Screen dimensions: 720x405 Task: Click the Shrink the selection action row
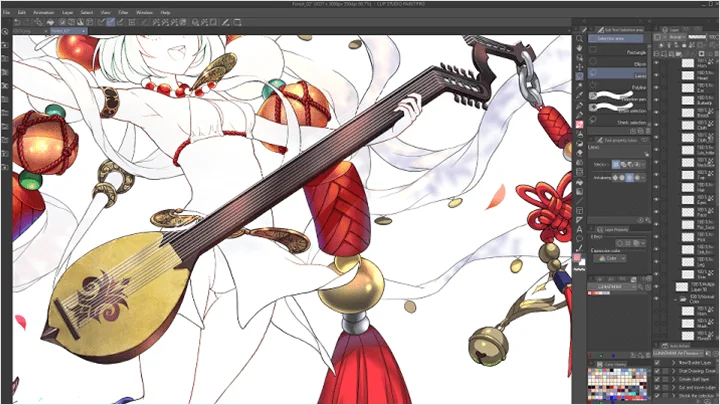point(685,396)
